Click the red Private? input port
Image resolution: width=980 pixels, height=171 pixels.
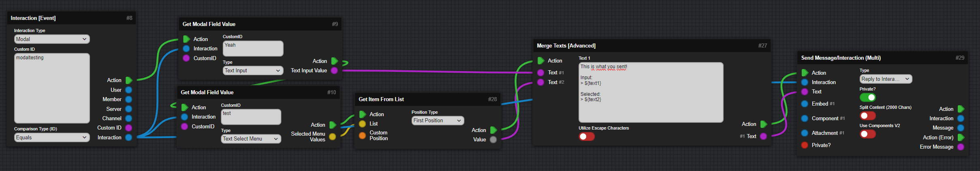pos(805,145)
